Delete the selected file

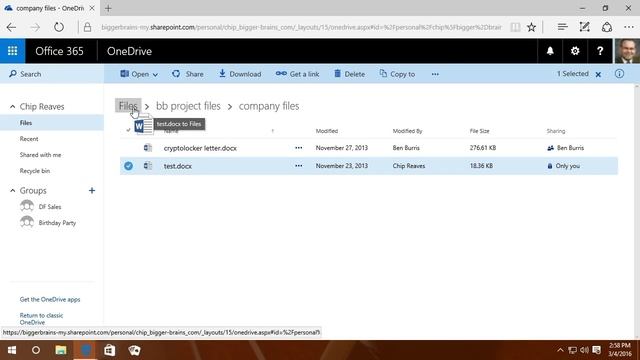click(349, 74)
